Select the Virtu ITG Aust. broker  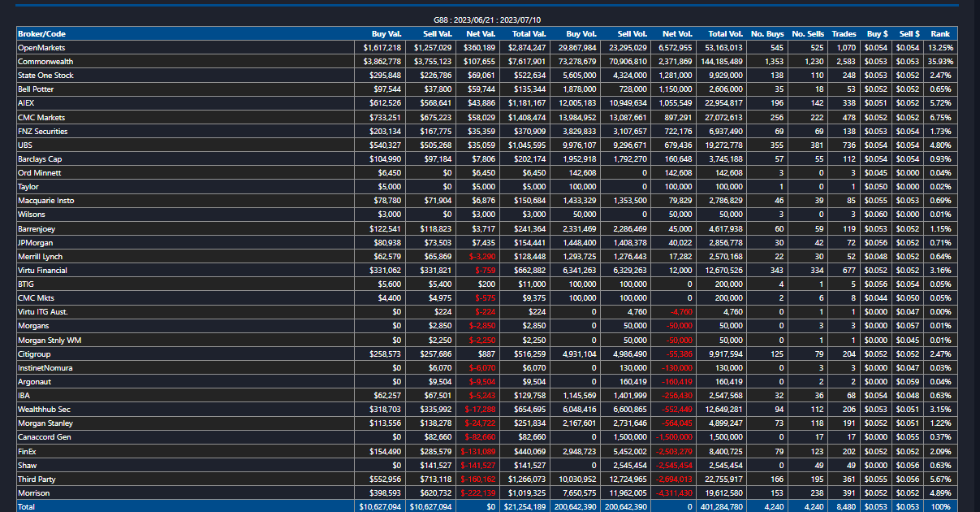pyautogui.click(x=43, y=312)
